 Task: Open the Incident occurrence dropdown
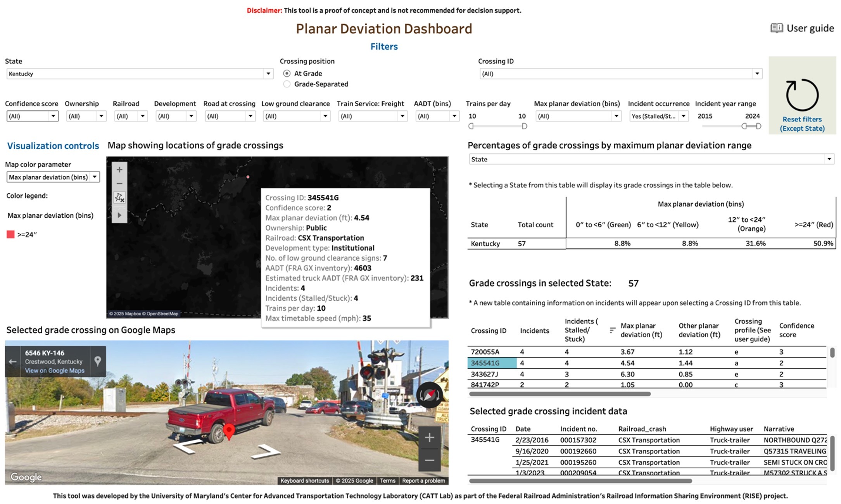[659, 116]
